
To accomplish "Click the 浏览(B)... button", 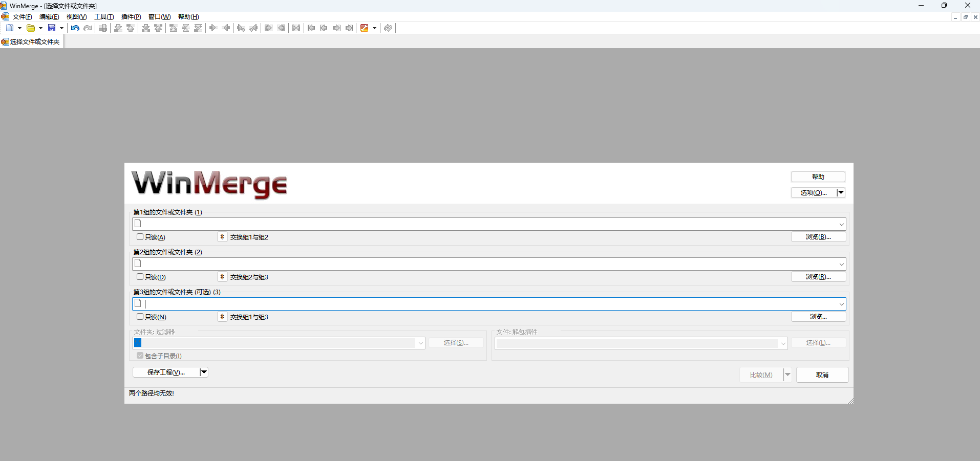I will pyautogui.click(x=818, y=237).
